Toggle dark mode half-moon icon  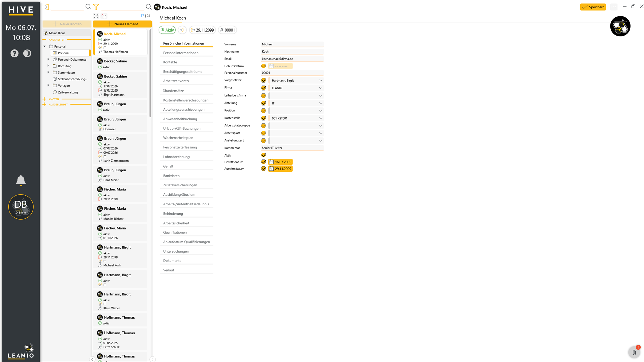click(x=27, y=53)
